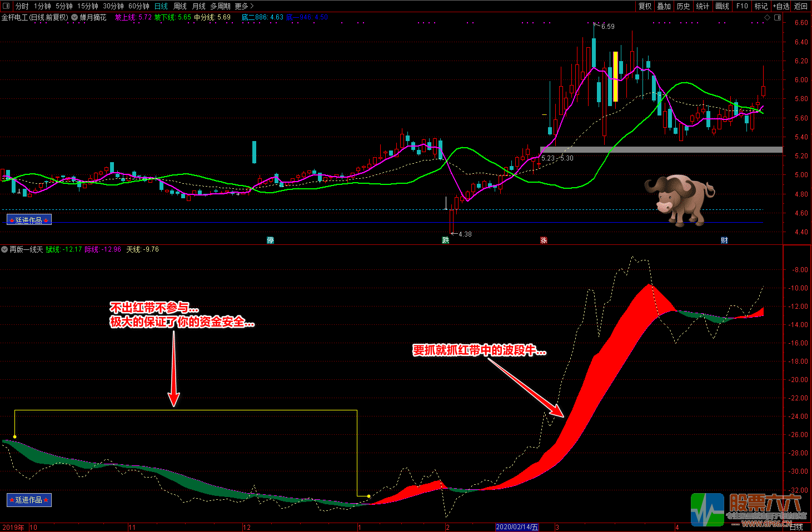Switch to the 周线 weekly tab
The height and width of the screenshot is (532, 812).
pyautogui.click(x=180, y=6)
